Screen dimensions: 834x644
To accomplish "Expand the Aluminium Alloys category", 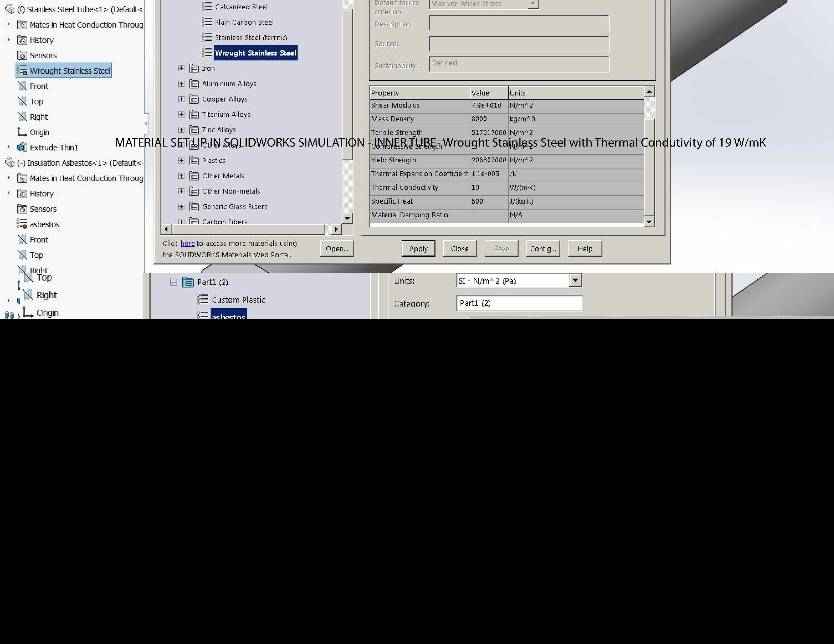I will [181, 84].
